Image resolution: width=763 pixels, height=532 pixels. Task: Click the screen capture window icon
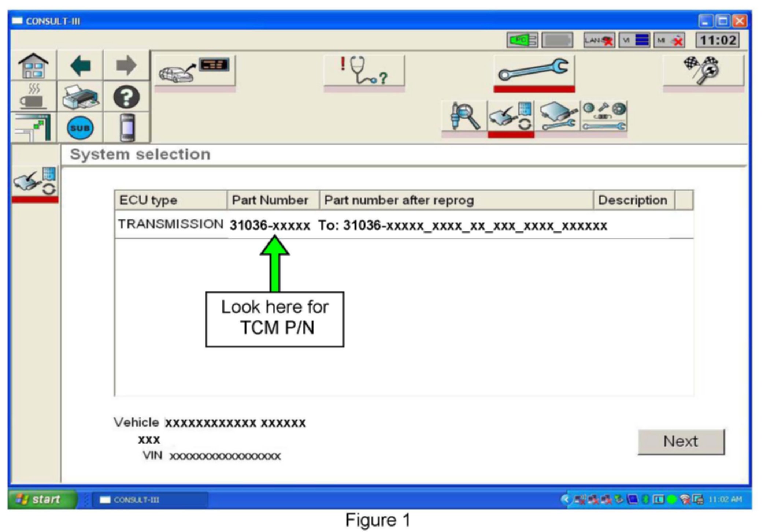tap(33, 128)
